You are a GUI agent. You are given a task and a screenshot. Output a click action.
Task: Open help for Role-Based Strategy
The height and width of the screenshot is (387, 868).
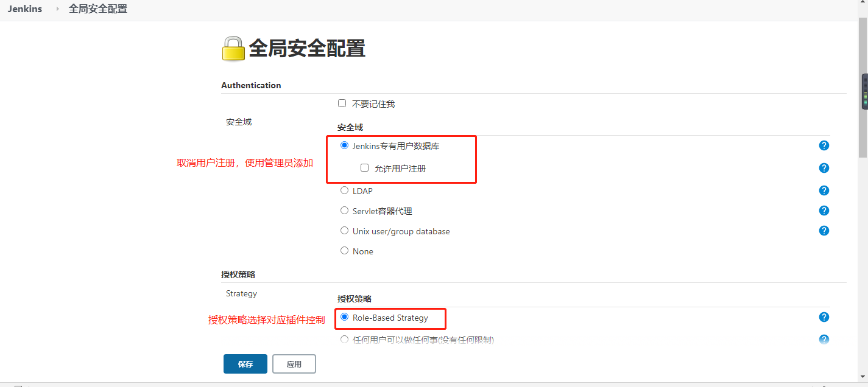point(824,317)
